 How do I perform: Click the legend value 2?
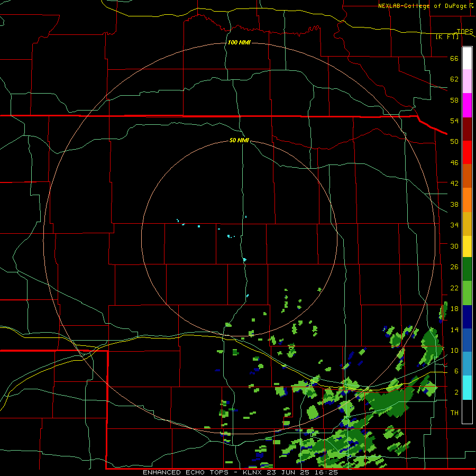456,392
